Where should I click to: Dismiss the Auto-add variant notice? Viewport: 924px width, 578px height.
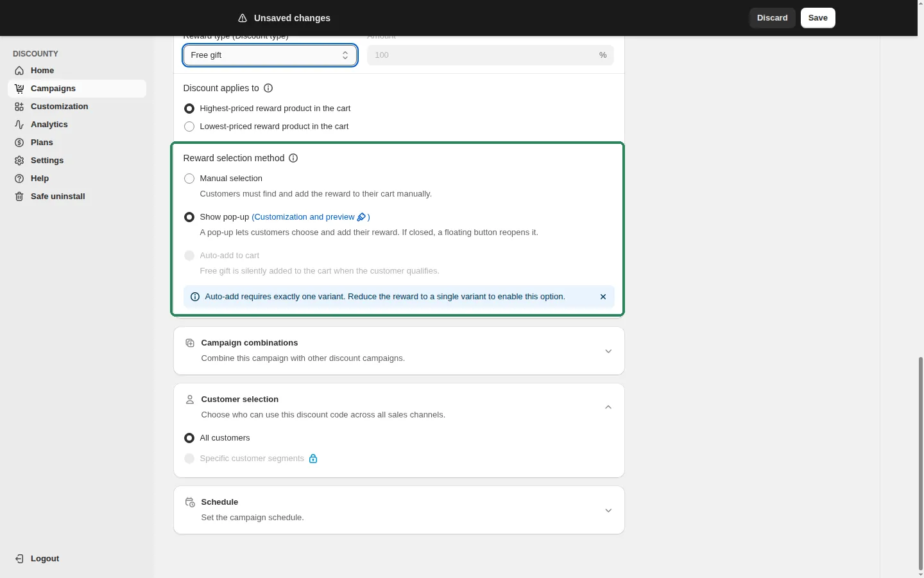(603, 297)
